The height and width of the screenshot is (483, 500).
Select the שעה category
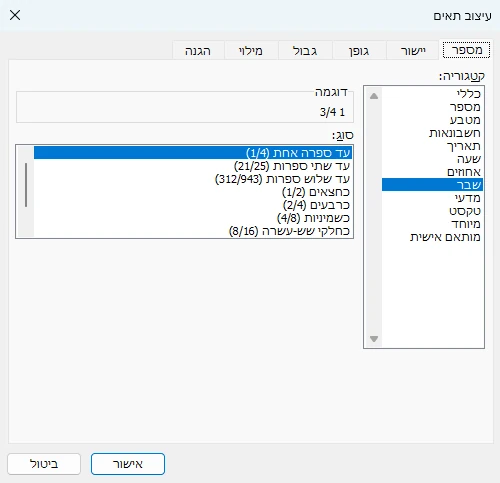[432, 159]
